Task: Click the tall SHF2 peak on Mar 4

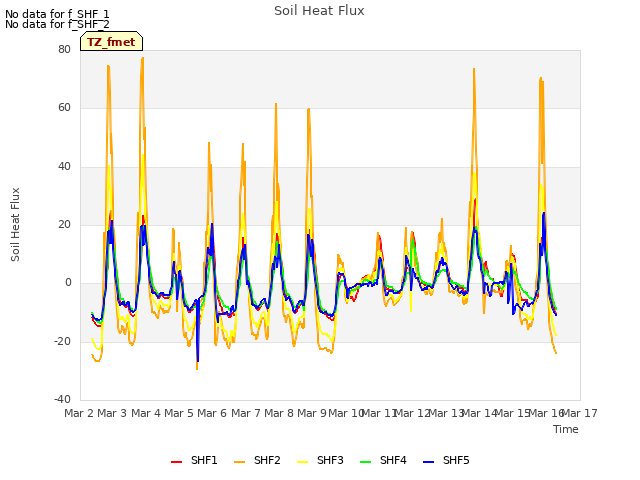Action: tap(142, 59)
